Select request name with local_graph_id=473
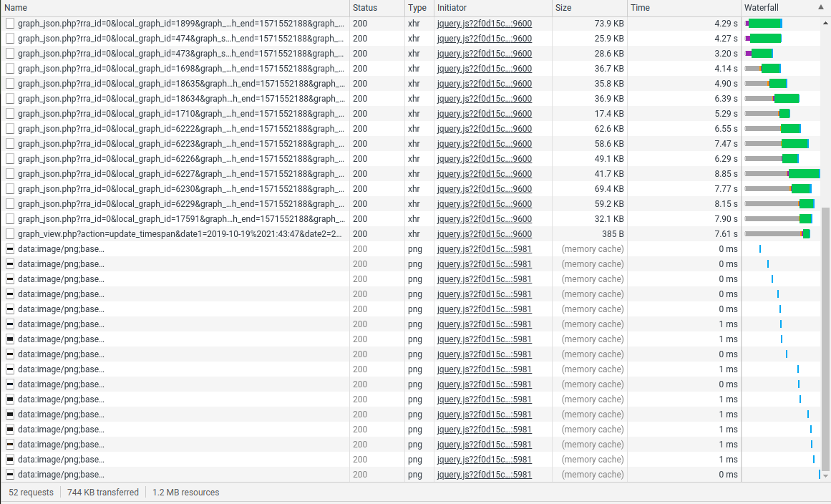The height and width of the screenshot is (504, 831). coord(180,54)
